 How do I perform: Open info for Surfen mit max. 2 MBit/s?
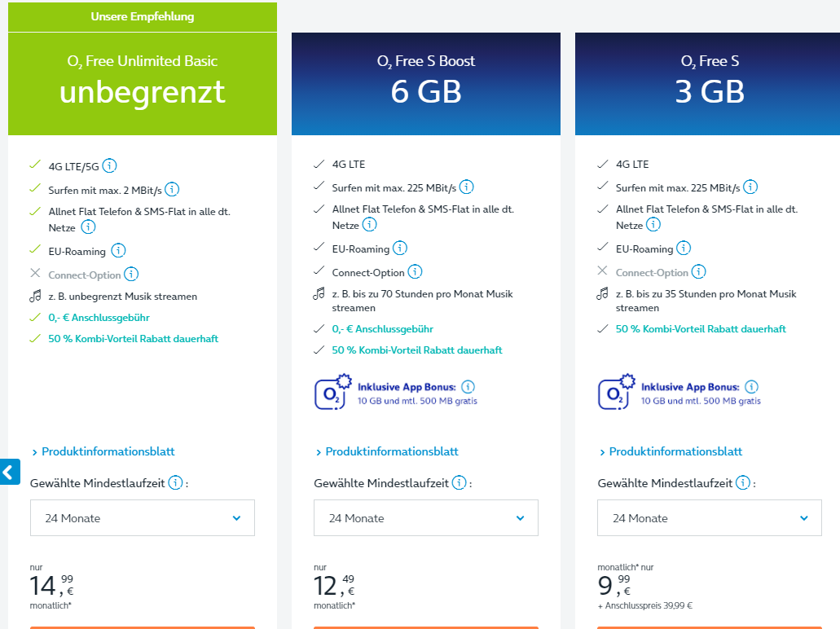[172, 189]
